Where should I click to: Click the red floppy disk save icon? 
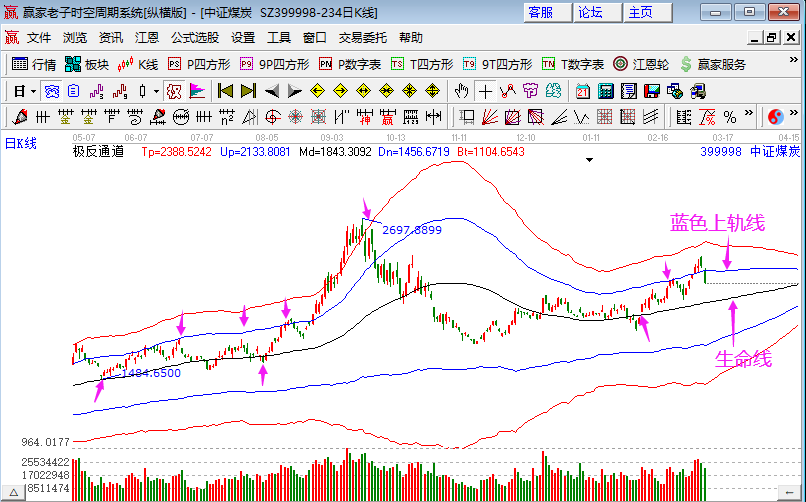[x=651, y=91]
